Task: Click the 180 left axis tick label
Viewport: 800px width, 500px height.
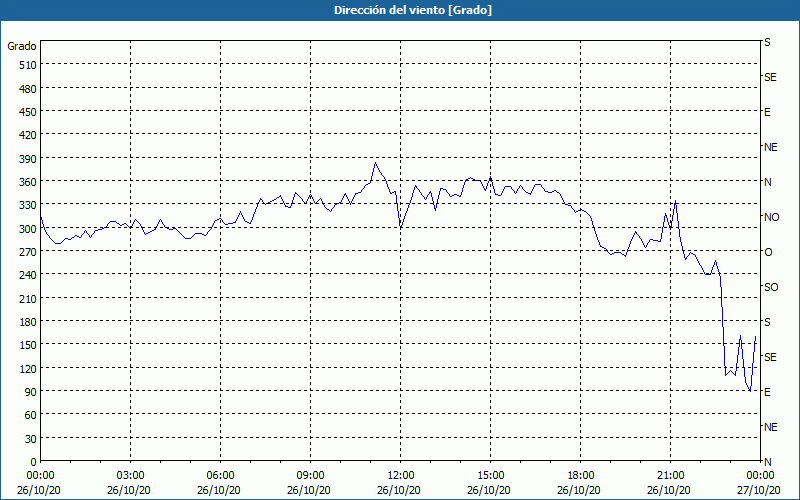Action: click(x=28, y=322)
